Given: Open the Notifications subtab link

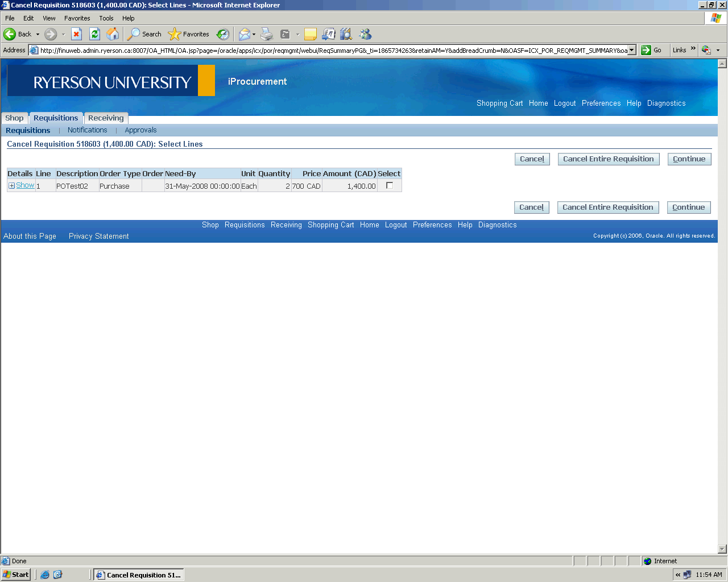Looking at the screenshot, I should click(87, 130).
